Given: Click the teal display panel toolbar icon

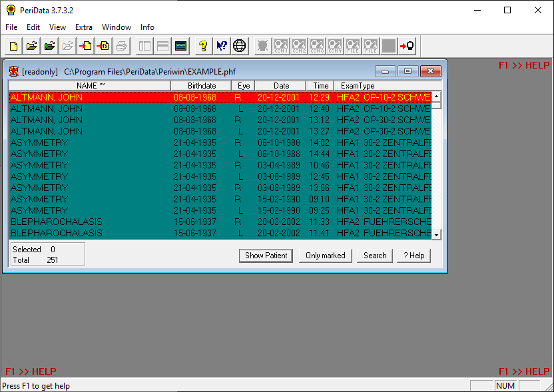Looking at the screenshot, I should [x=180, y=46].
